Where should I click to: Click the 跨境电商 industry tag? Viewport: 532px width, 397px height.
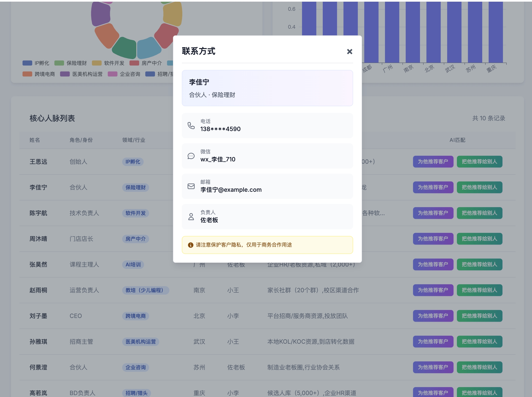tap(135, 316)
